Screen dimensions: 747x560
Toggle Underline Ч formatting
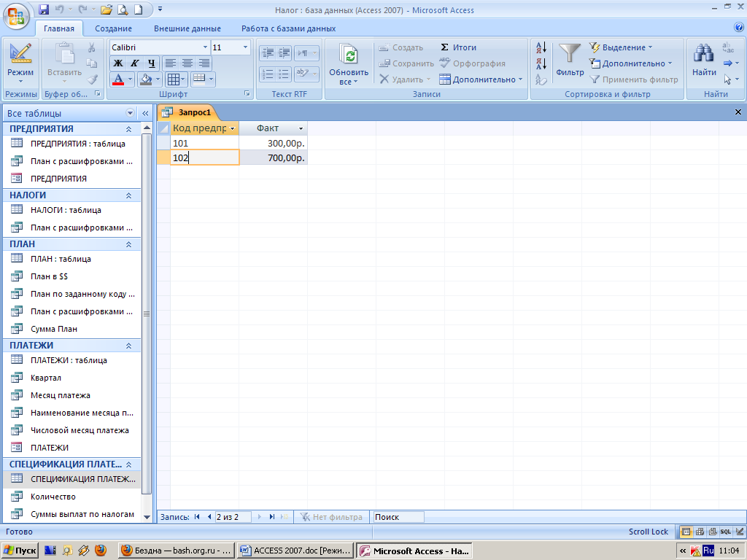[x=152, y=63]
